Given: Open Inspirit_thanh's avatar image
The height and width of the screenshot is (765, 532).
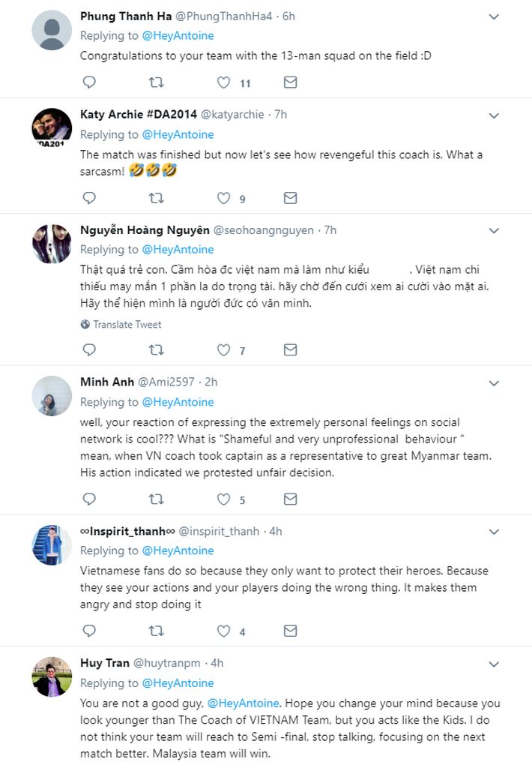Looking at the screenshot, I should pos(52,545).
